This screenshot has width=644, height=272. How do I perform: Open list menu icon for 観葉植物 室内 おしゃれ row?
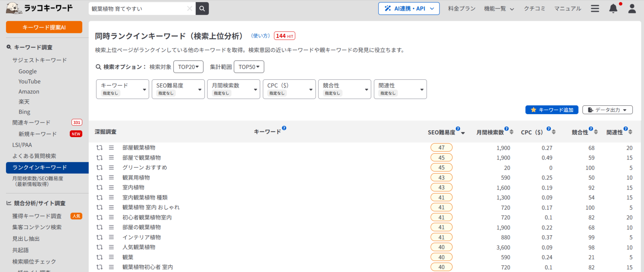coord(111,207)
